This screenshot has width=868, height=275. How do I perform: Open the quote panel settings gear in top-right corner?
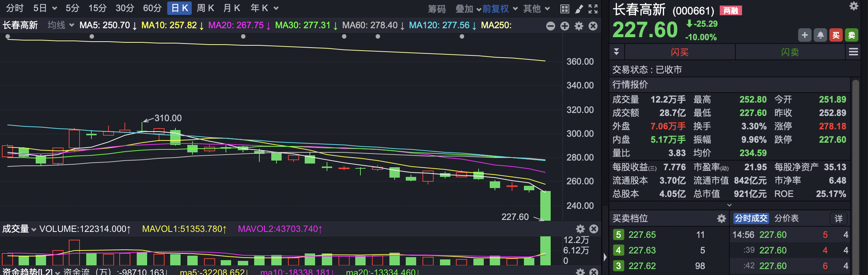[x=854, y=6]
